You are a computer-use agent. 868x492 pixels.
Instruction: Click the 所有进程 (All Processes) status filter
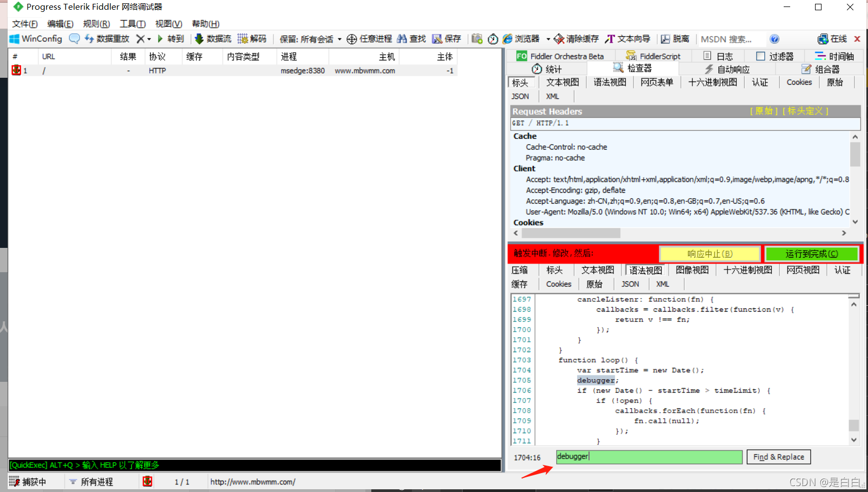91,482
